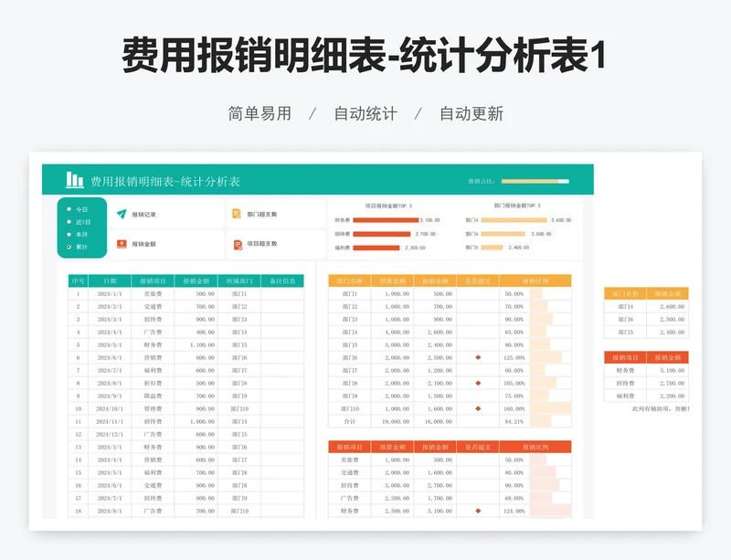Click the 部门5 label in TOP 3 chart

[x=471, y=248]
